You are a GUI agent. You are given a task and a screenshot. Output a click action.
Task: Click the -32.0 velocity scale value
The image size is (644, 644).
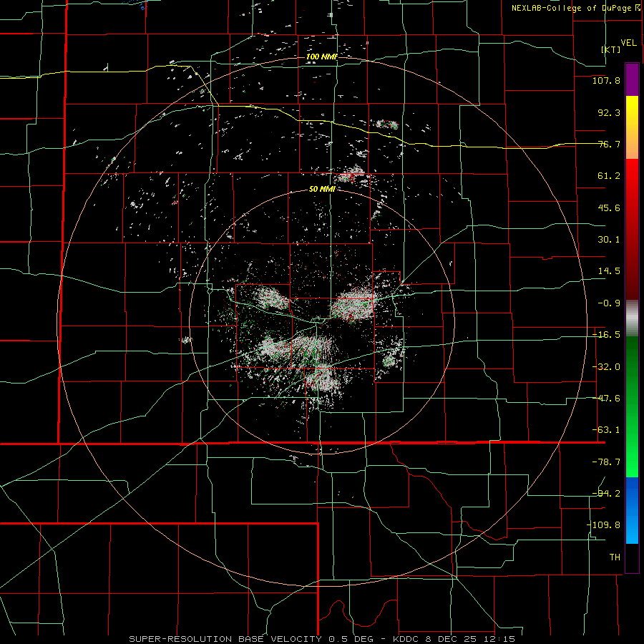tap(606, 367)
